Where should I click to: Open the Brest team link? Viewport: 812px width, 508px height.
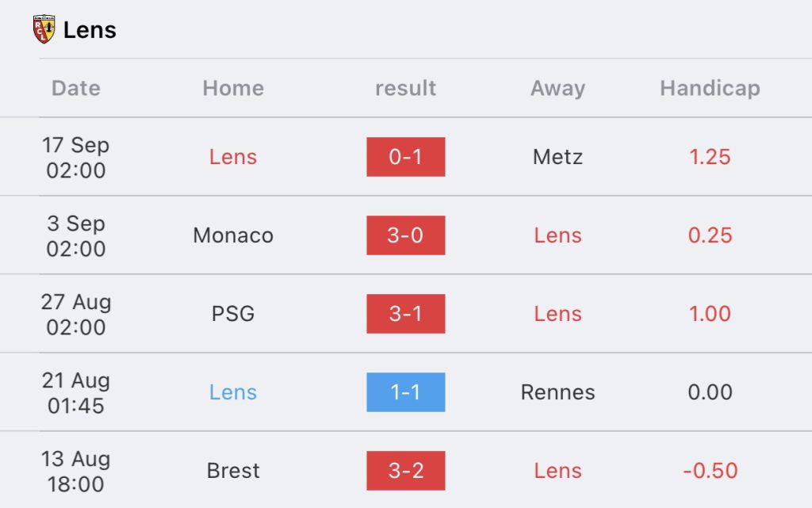[x=233, y=471]
